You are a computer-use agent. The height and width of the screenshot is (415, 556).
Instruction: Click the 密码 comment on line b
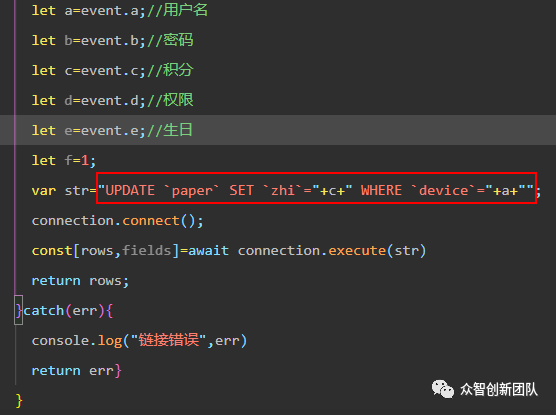178,40
